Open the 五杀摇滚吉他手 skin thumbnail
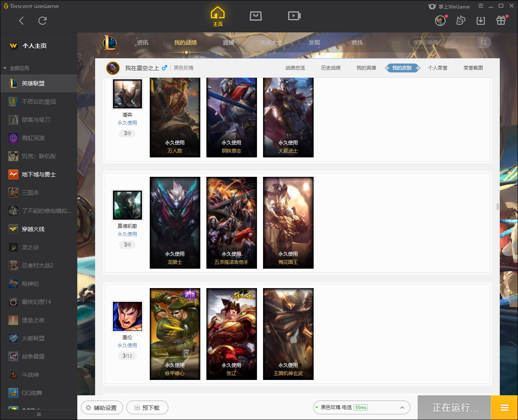The height and width of the screenshot is (420, 518). [231, 223]
